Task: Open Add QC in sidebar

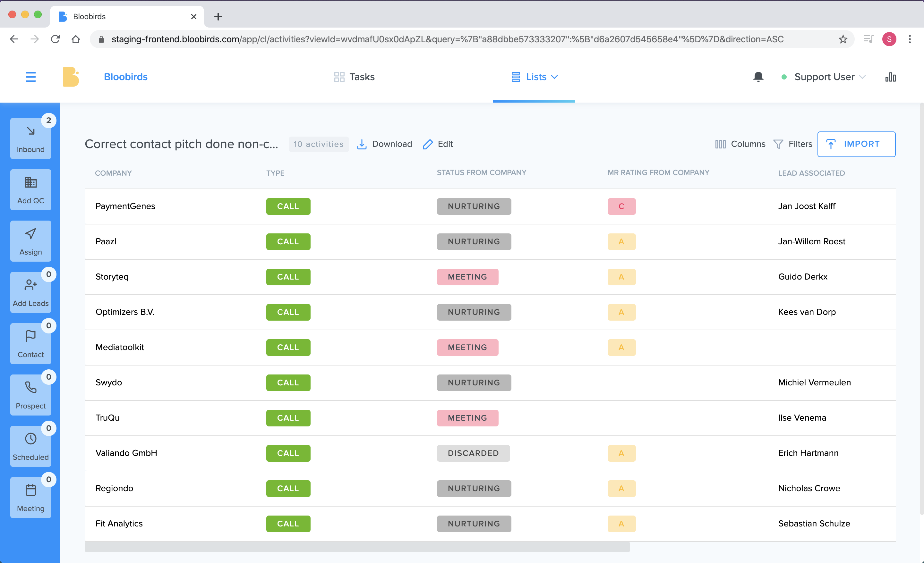Action: pos(31,190)
